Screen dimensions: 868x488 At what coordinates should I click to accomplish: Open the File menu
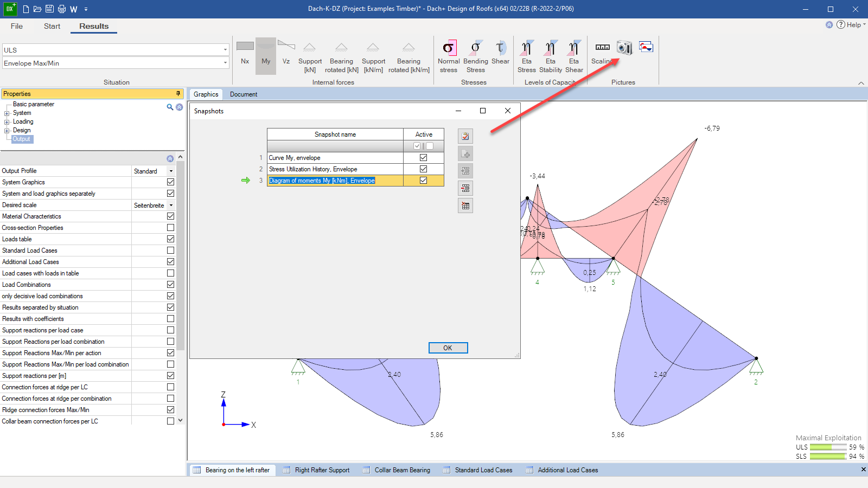(17, 26)
